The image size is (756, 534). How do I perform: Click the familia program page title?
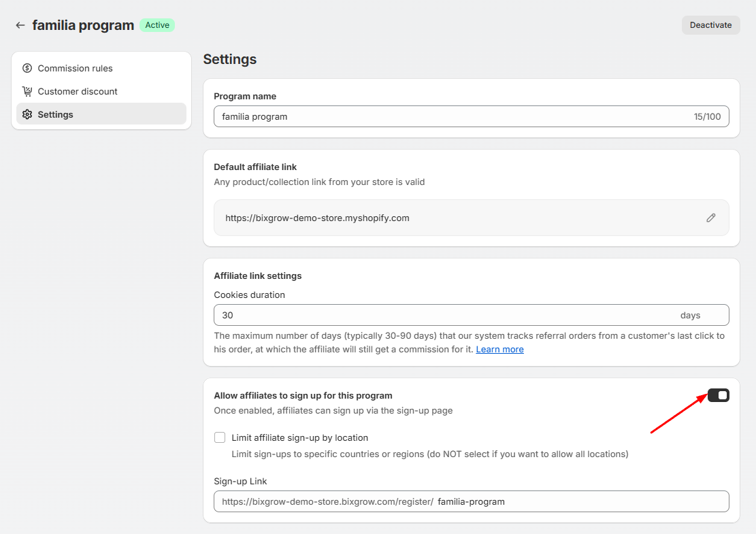tap(83, 25)
